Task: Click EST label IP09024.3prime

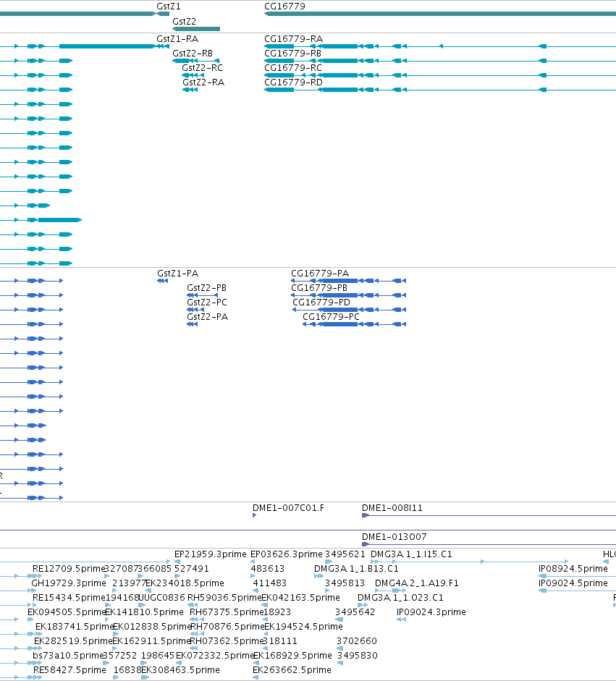Action: 431,612
